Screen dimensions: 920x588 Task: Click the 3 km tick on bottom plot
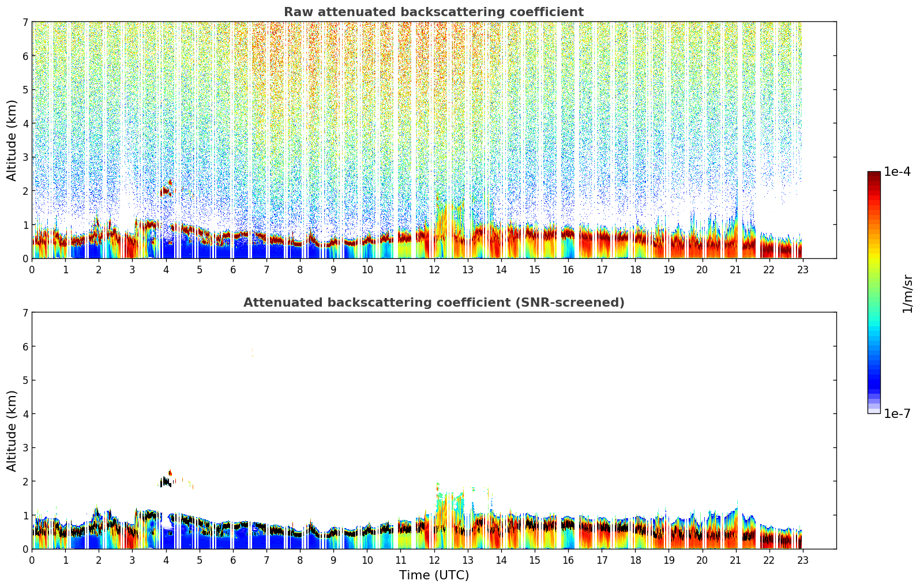click(x=25, y=448)
